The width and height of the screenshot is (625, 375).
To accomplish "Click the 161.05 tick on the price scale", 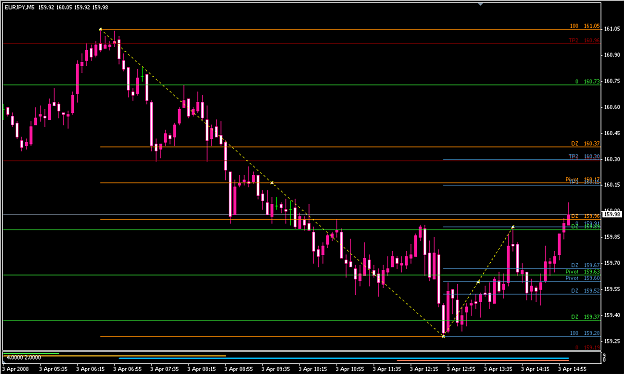I will point(612,29).
